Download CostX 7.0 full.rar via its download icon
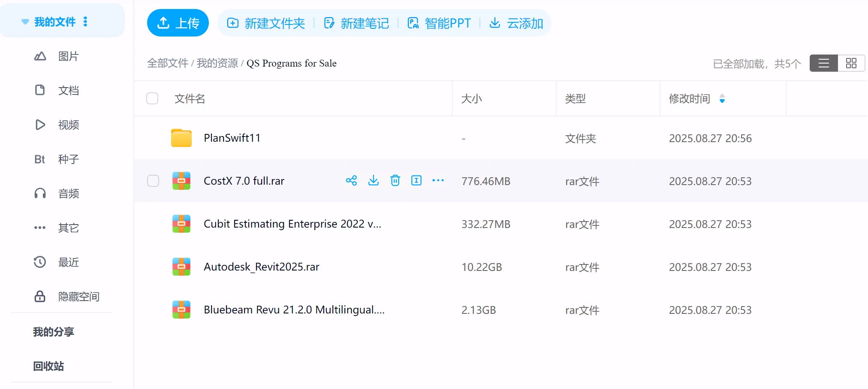The height and width of the screenshot is (389, 868). click(373, 180)
